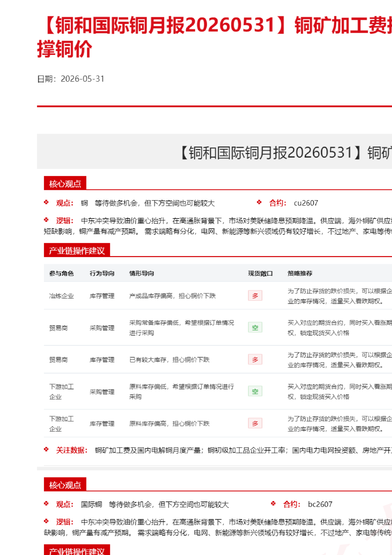Select the contract code cu2607
This screenshot has width=392, height=555.
306,203
